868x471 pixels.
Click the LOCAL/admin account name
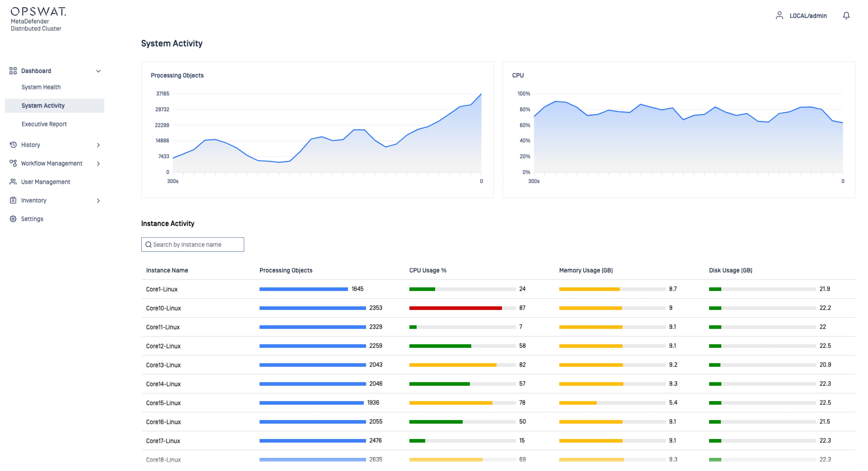pyautogui.click(x=808, y=16)
